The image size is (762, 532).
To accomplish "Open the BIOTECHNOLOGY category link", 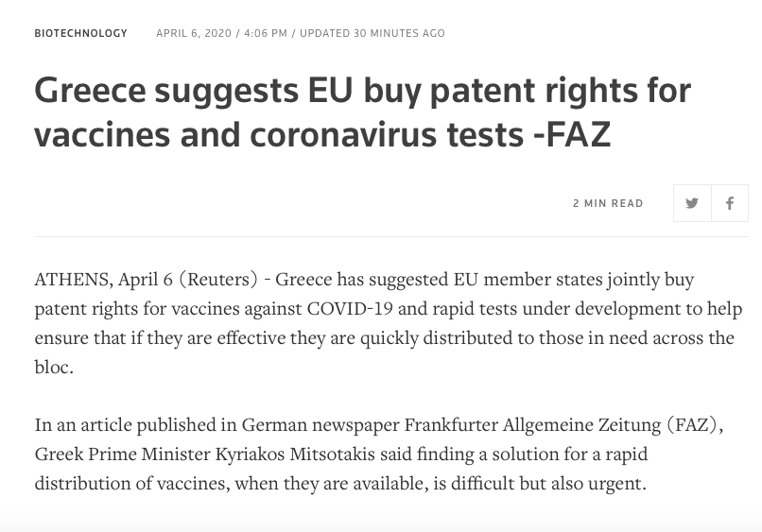I will point(80,33).
